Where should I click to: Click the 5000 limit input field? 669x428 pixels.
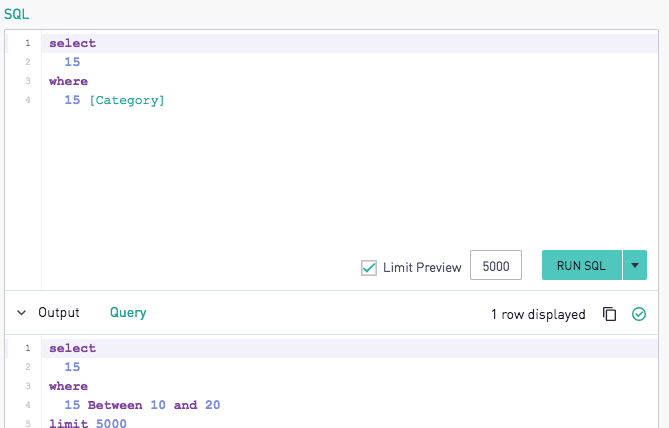pos(496,265)
